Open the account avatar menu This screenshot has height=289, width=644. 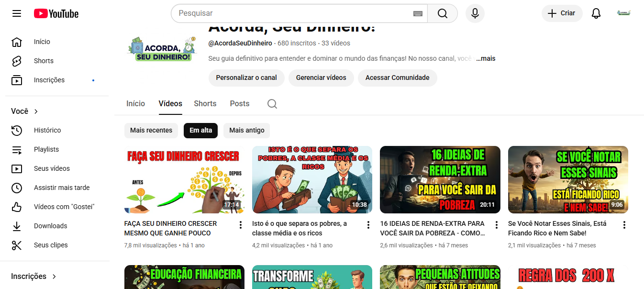pyautogui.click(x=624, y=13)
